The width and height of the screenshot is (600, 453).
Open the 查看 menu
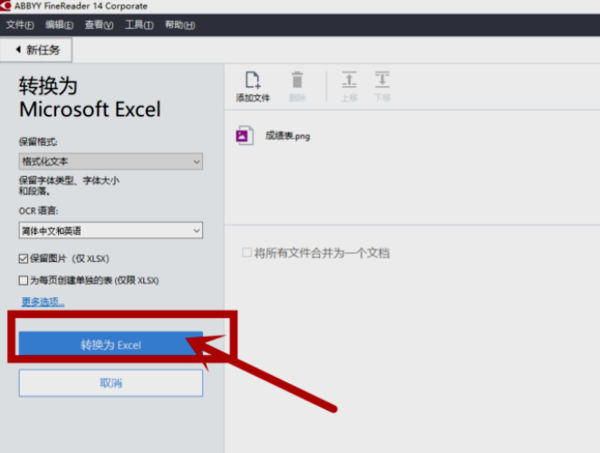tap(99, 25)
